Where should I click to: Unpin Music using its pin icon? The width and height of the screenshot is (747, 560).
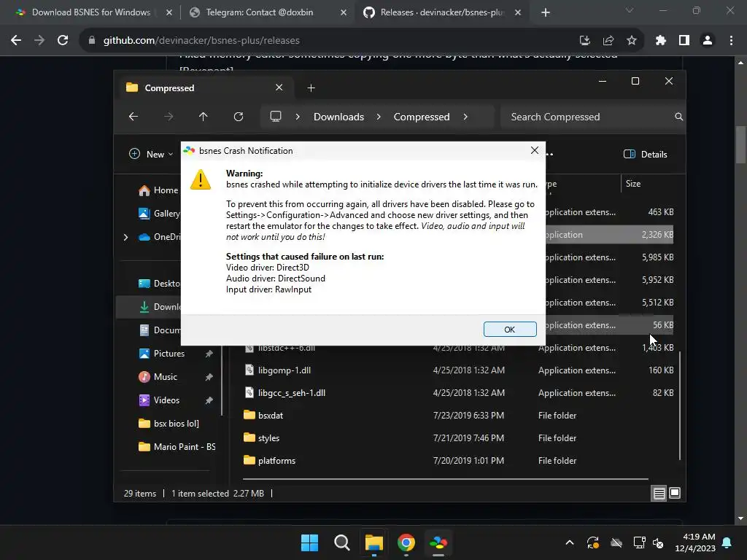(209, 377)
